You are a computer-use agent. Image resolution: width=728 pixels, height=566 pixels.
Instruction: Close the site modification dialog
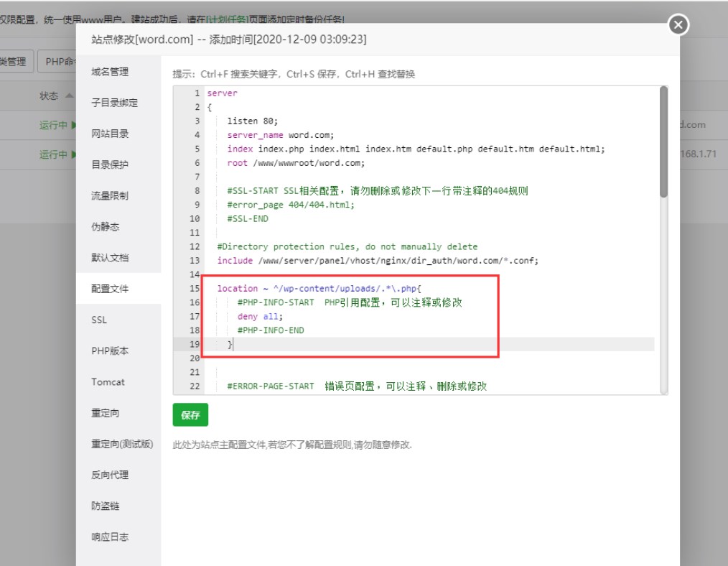point(678,25)
